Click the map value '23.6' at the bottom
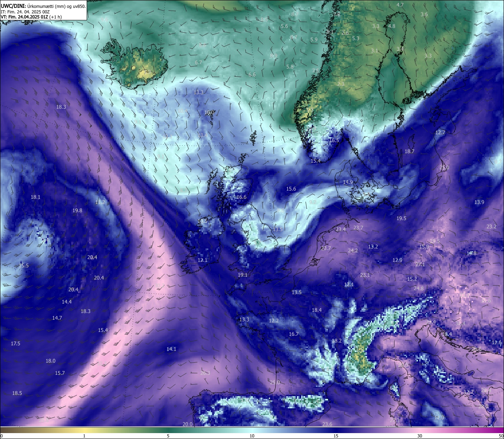 [x=327, y=424]
